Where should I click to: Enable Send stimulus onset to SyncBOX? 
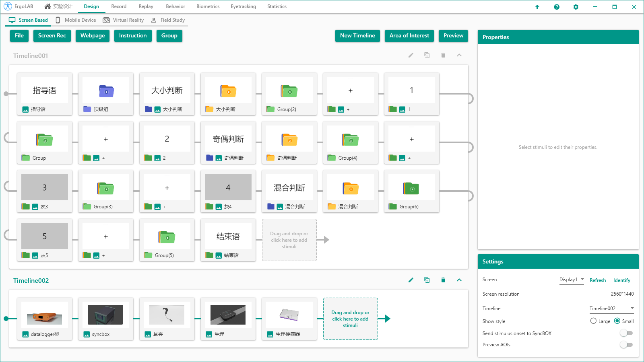(x=626, y=333)
